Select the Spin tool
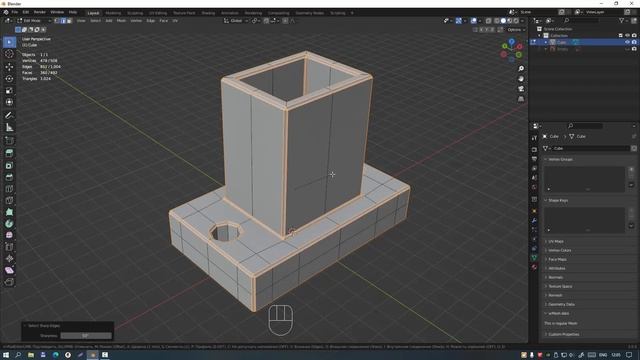Screen dimensions: 640x360 (x=9, y=224)
